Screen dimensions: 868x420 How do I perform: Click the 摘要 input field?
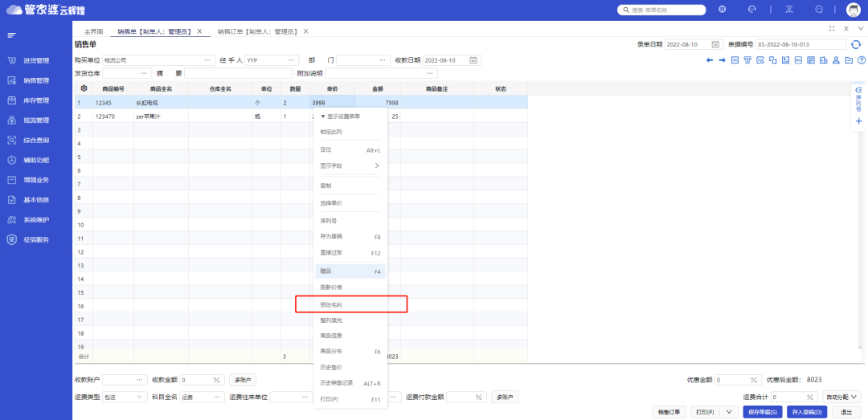[x=237, y=73]
